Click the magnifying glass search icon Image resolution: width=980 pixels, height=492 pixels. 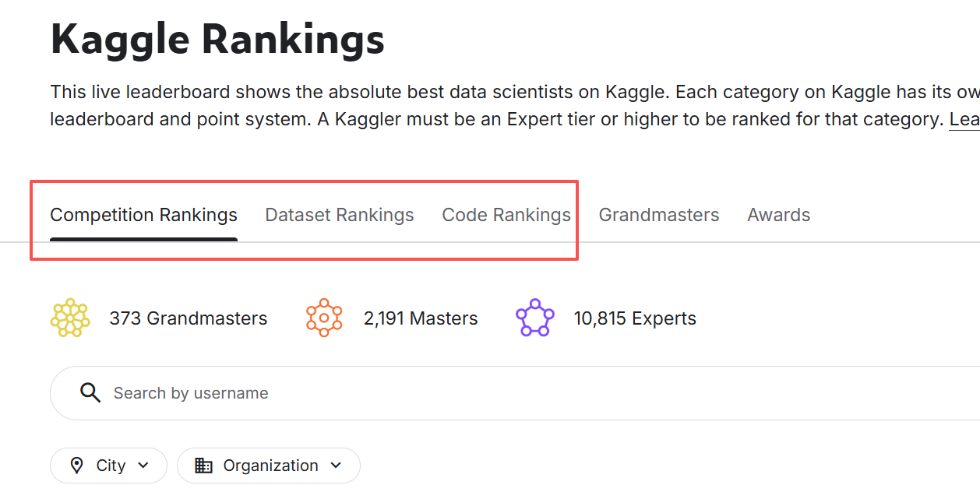pyautogui.click(x=90, y=393)
